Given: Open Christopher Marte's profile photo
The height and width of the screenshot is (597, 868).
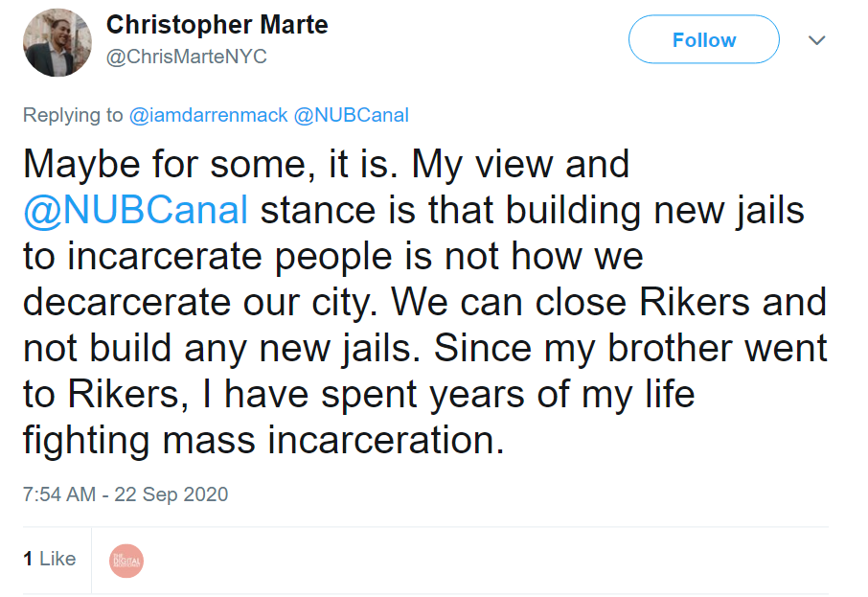Looking at the screenshot, I should click(57, 41).
